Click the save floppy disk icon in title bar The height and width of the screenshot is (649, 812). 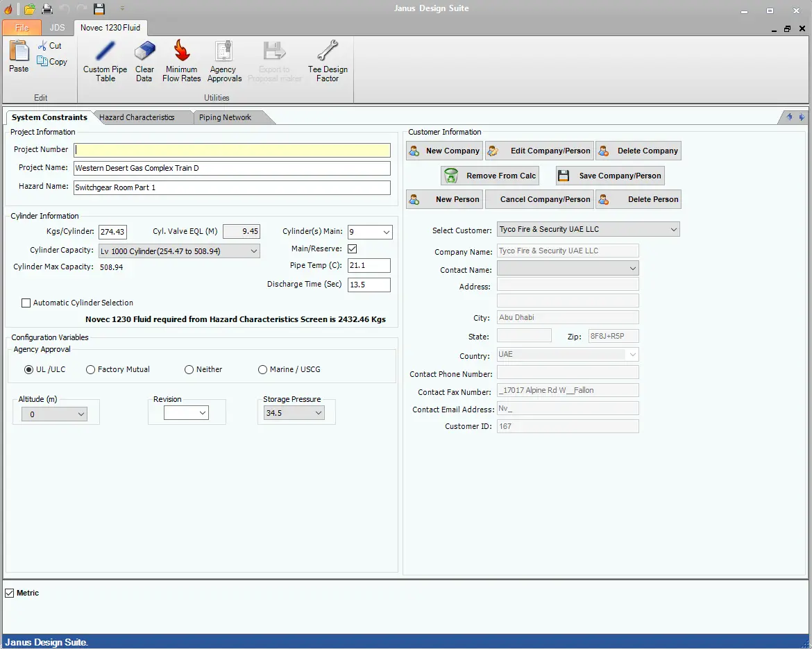[99, 9]
